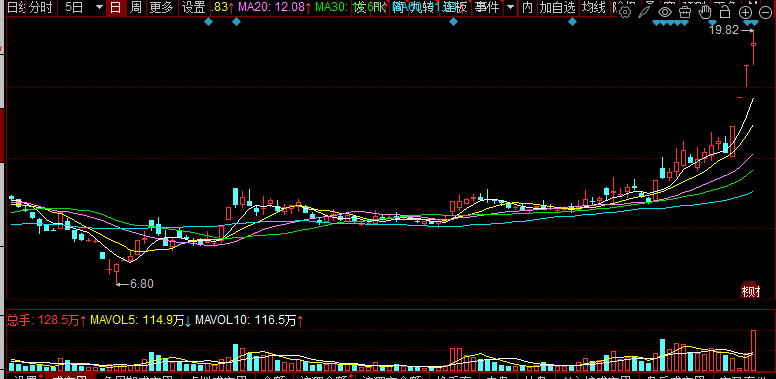Select the 日 daily chart tab
The width and height of the screenshot is (776, 379).
pyautogui.click(x=115, y=7)
